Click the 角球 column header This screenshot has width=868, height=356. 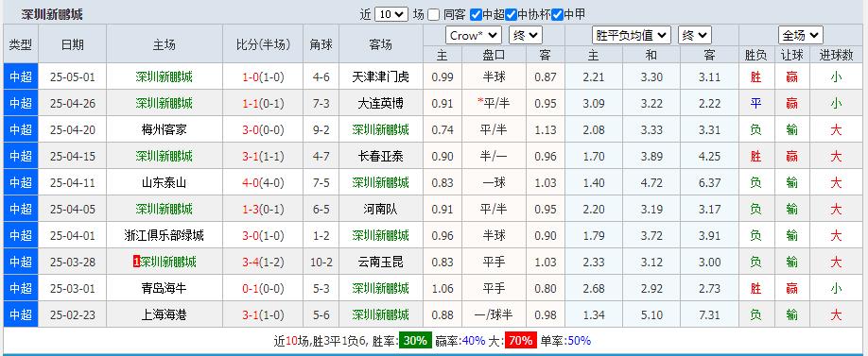click(x=321, y=44)
